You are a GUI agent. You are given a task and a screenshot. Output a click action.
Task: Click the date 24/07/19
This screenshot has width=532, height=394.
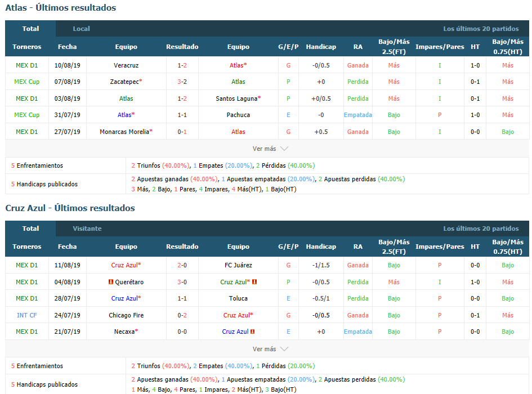67,315
